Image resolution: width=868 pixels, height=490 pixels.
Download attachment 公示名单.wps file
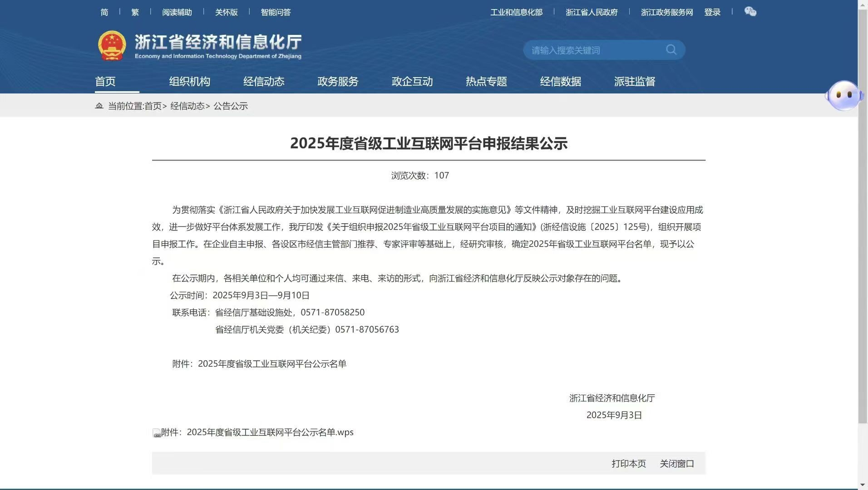click(x=257, y=432)
